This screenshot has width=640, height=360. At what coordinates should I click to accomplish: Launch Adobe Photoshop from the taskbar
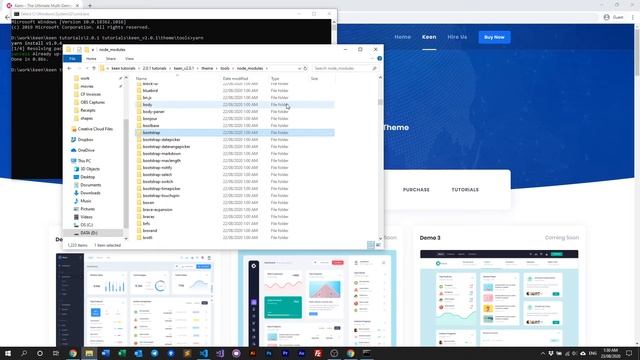pyautogui.click(x=269, y=353)
